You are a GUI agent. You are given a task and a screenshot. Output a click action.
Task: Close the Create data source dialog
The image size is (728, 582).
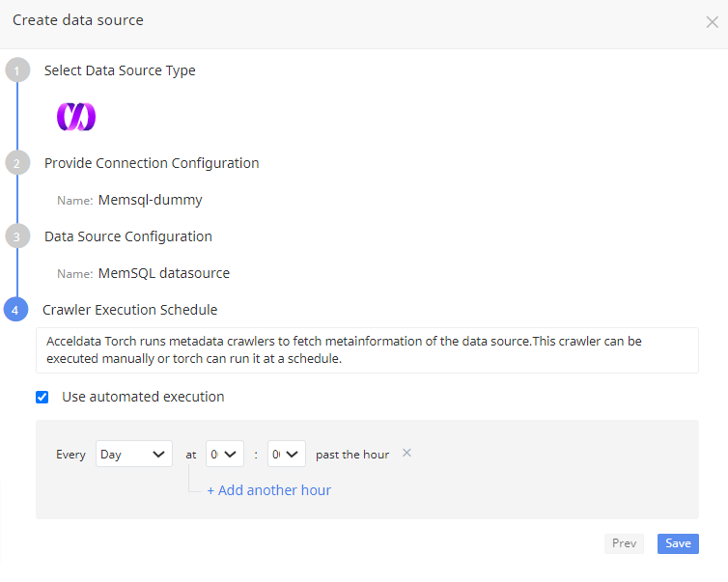(x=712, y=22)
